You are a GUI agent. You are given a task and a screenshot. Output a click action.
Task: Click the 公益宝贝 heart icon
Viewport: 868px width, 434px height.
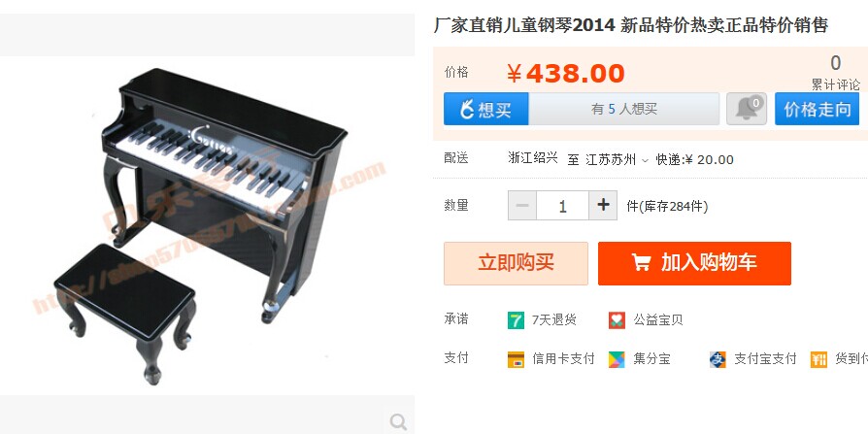click(x=617, y=320)
